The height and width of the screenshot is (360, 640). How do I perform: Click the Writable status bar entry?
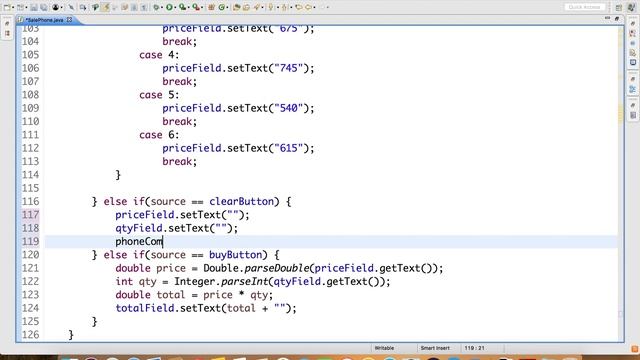[384, 348]
